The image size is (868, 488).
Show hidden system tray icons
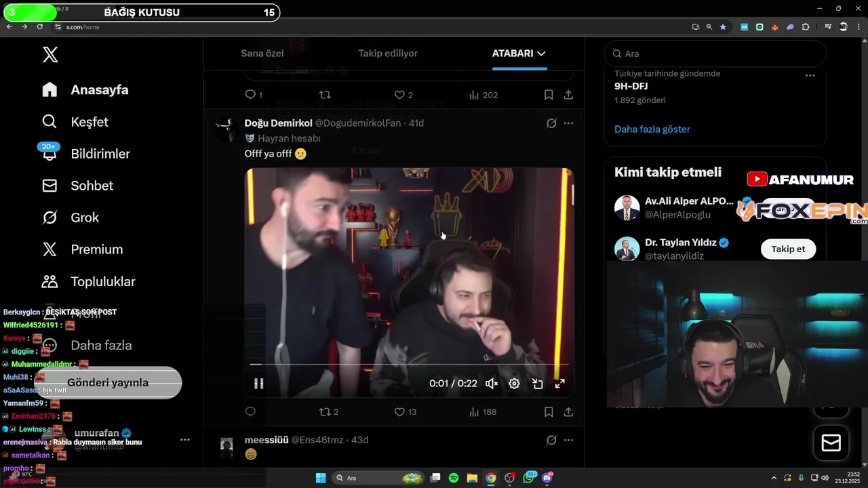tap(774, 478)
